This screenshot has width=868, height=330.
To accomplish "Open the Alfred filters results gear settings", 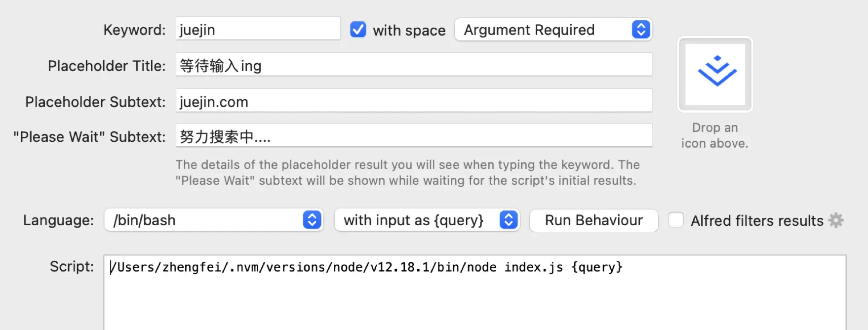I will tap(836, 220).
